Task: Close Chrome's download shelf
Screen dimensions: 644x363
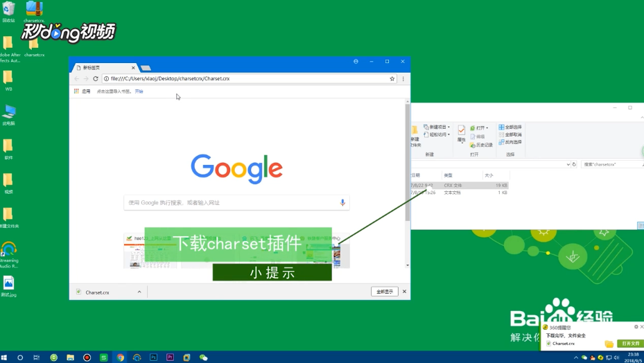Action: [405, 292]
